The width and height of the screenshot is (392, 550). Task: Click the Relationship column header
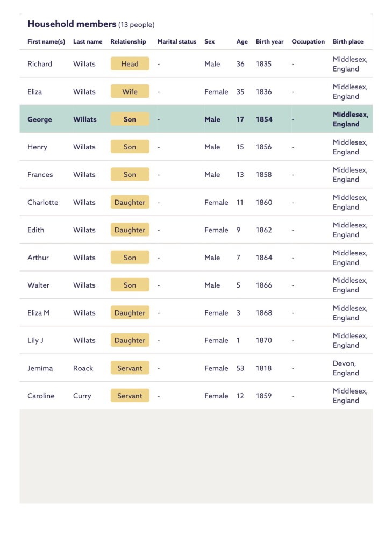128,42
